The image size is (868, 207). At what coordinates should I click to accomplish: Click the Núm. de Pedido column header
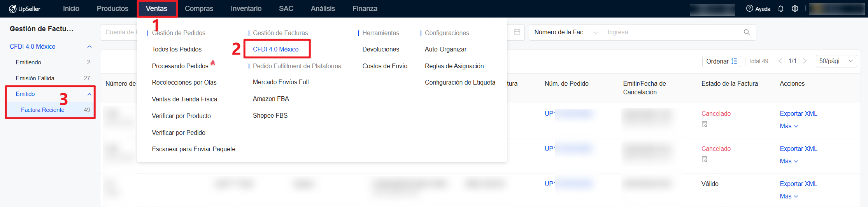tap(566, 84)
